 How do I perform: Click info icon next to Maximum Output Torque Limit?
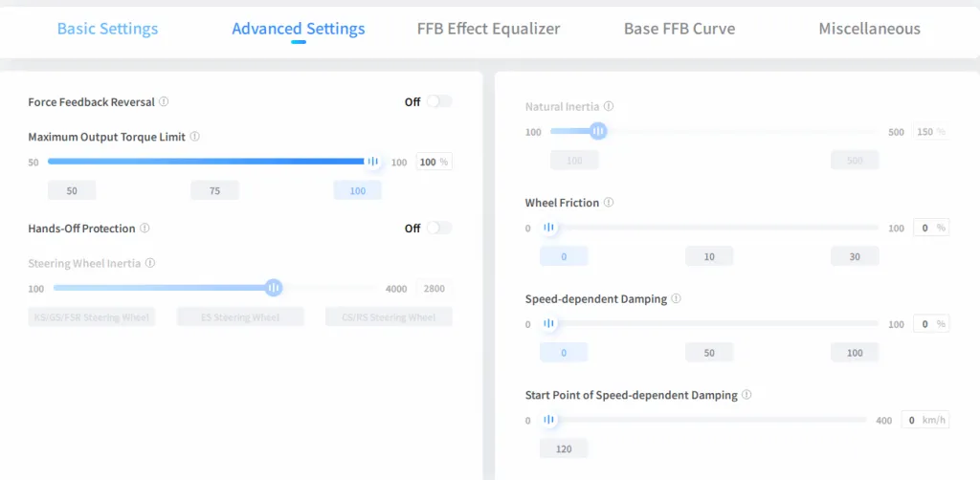[194, 137]
